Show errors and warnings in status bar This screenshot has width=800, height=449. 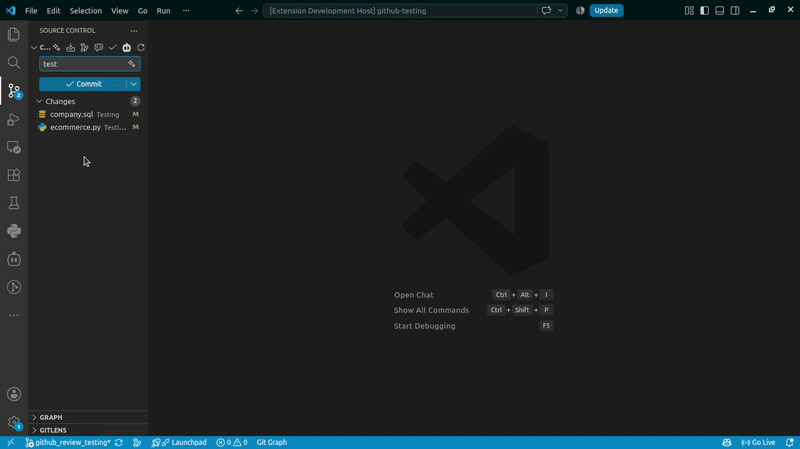coord(232,442)
